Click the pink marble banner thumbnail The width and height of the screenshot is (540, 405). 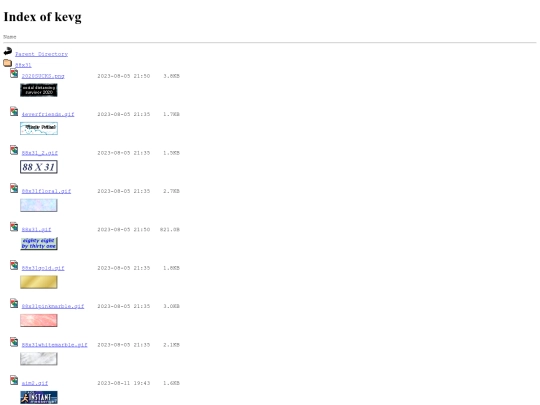point(39,320)
